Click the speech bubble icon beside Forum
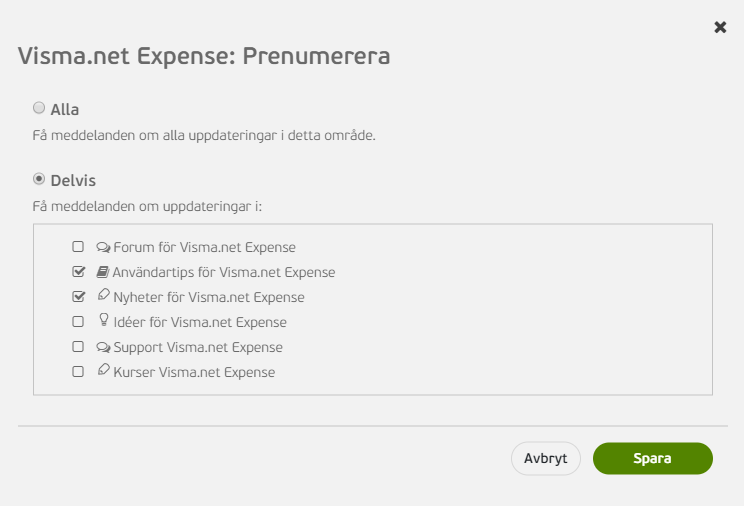 103,247
